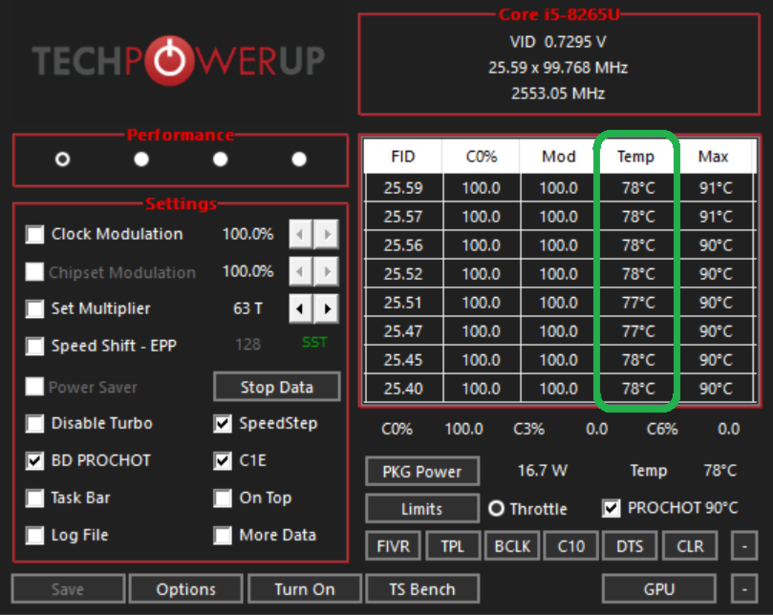Enable the Set Multiplier checkbox
Screen dimensions: 773x615
coord(35,309)
